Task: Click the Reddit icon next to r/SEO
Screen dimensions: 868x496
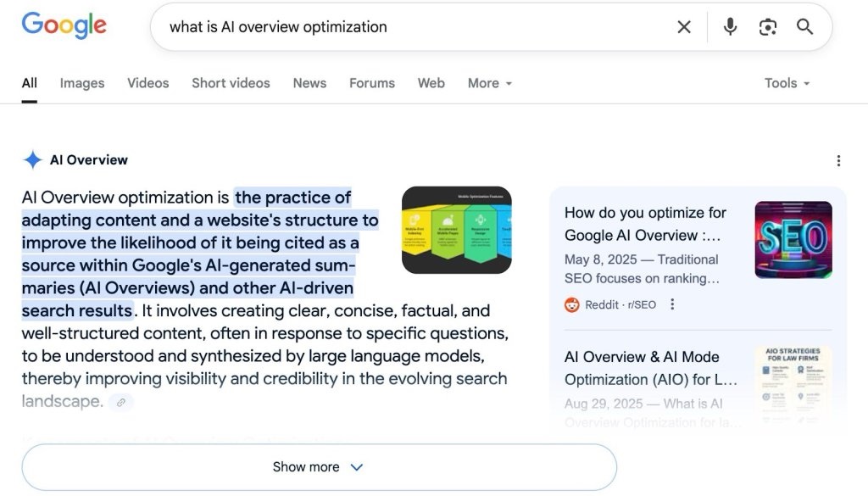Action: (572, 304)
